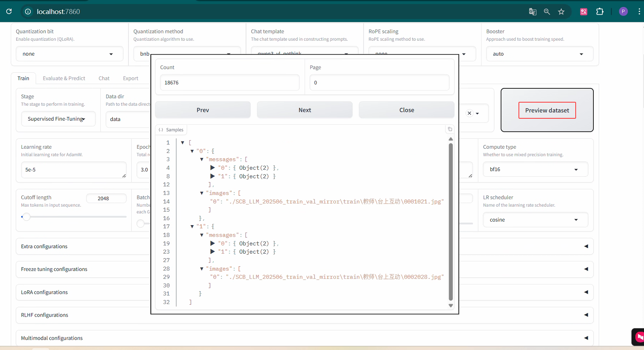Open the Compute type dropdown showing bf16
This screenshot has height=350, width=644.
tap(535, 169)
